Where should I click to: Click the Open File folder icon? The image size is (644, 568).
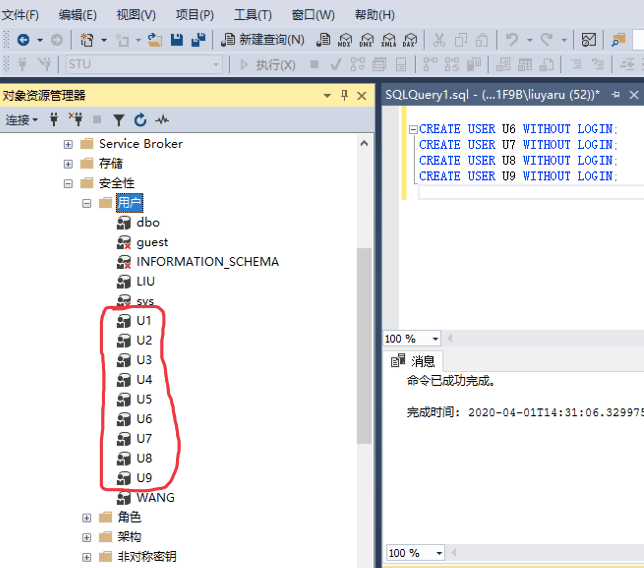point(155,40)
